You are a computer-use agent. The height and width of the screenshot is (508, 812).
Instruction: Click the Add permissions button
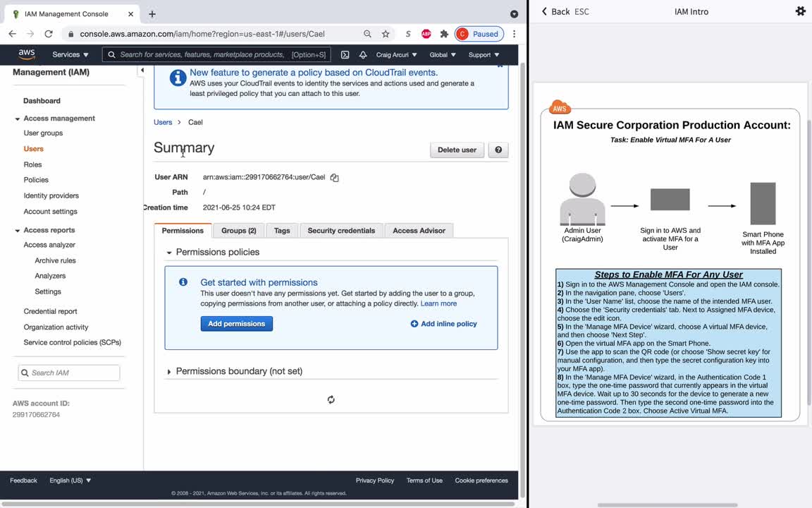[237, 323]
